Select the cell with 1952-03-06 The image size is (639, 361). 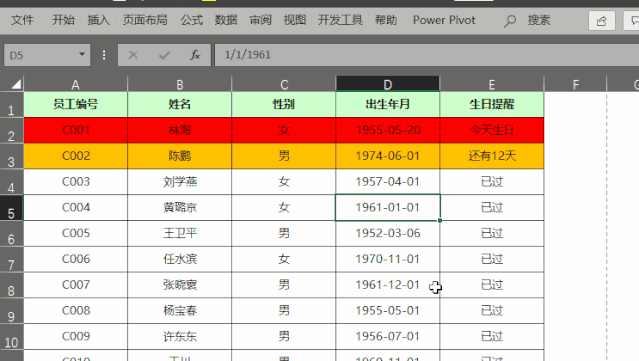tap(388, 233)
